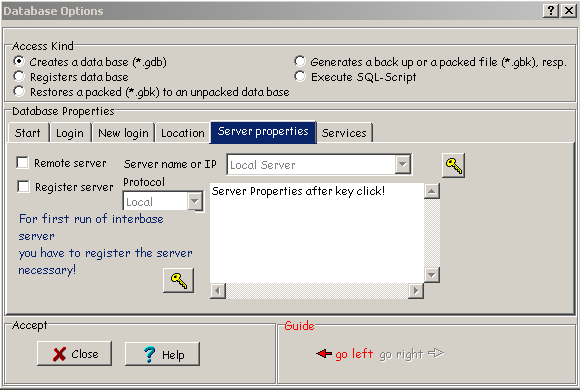Click the Close button
Viewport: 580px width, 392px height.
click(x=74, y=354)
